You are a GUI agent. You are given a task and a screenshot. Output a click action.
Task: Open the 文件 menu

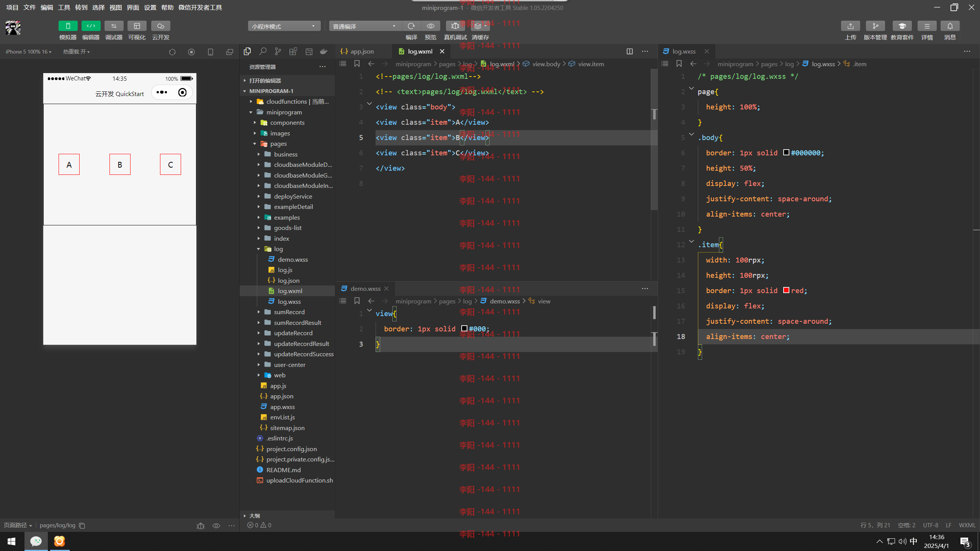point(29,7)
